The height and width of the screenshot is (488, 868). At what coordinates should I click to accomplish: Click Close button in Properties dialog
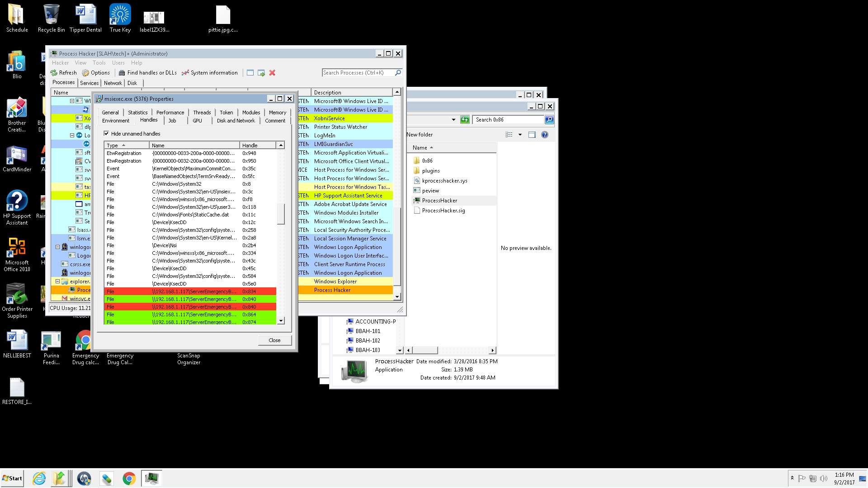(274, 340)
